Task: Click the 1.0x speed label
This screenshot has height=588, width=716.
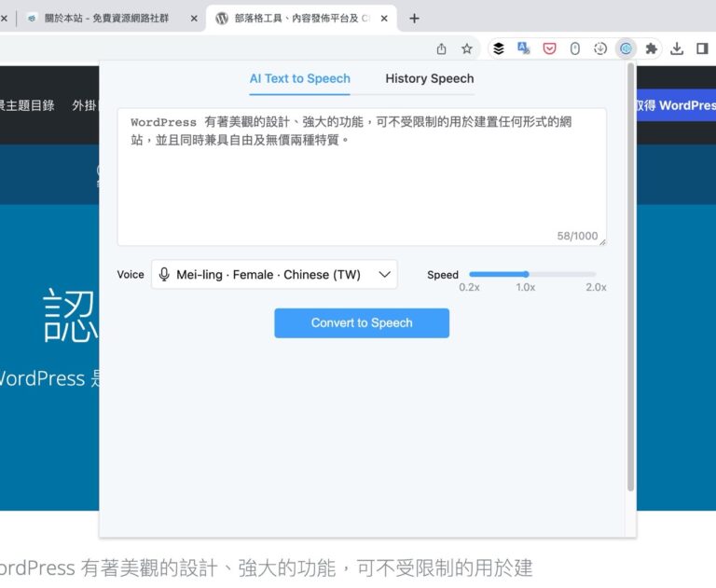Action: pos(526,287)
